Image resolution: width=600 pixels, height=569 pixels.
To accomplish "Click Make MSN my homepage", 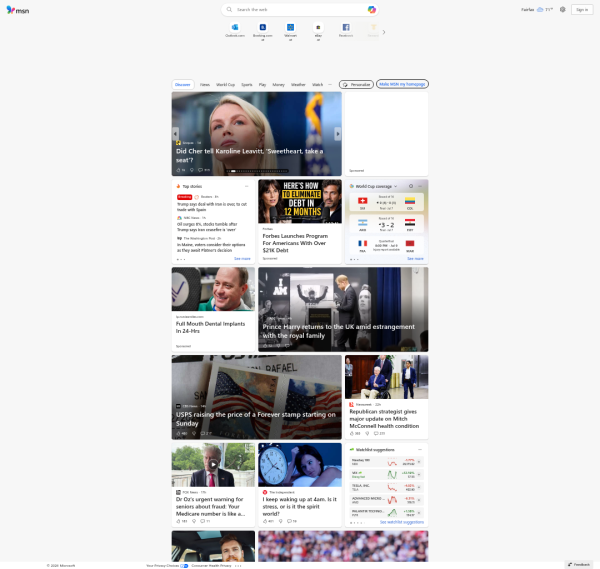I will tap(402, 84).
